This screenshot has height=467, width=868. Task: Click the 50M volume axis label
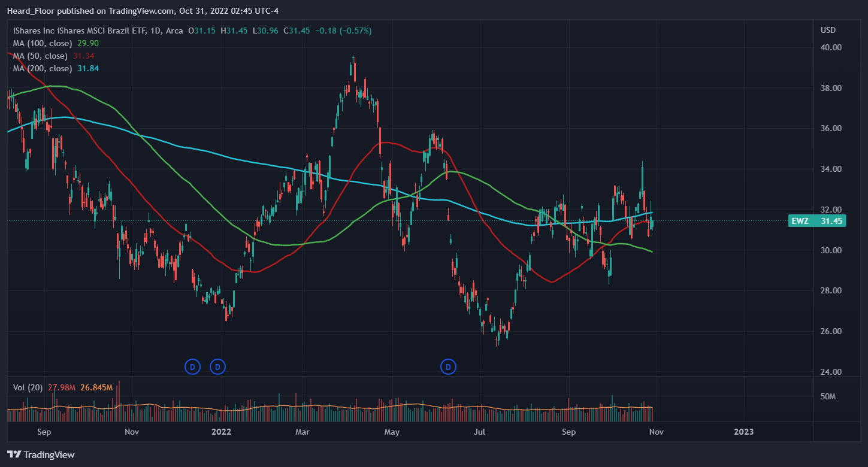(x=828, y=396)
